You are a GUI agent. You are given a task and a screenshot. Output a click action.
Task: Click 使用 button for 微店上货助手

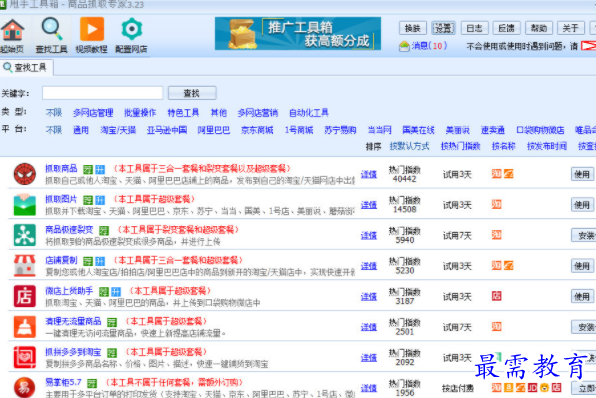click(x=582, y=297)
